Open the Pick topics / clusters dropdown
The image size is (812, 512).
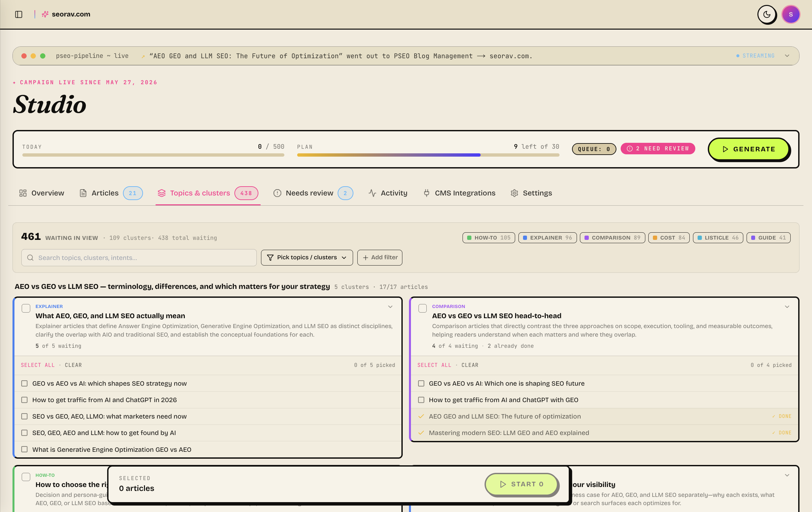pyautogui.click(x=306, y=258)
